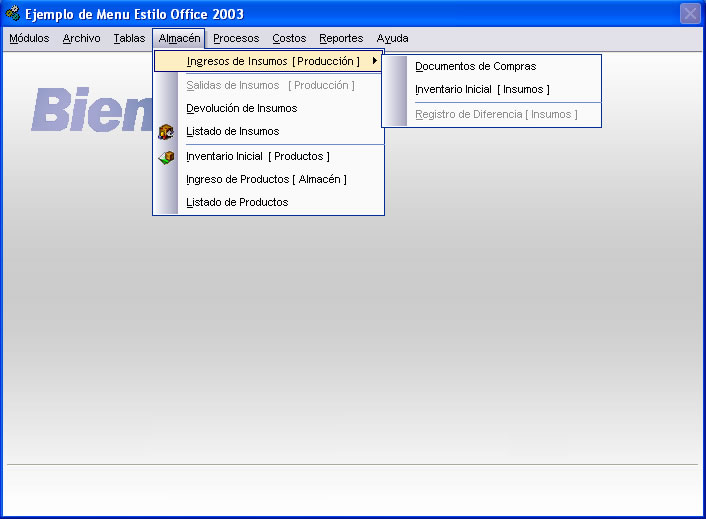Expand the Ingresos de Insumos submenu arrow
Viewport: 706px width, 519px height.
(x=374, y=62)
